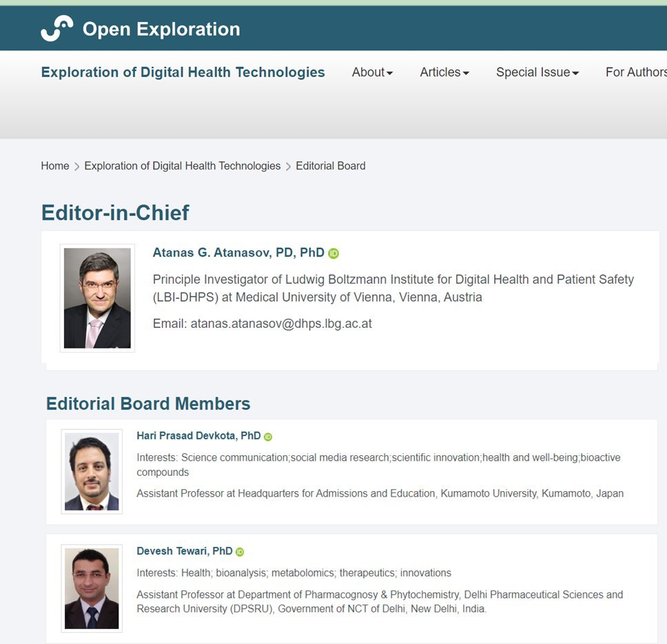The height and width of the screenshot is (644, 667).
Task: Click the email atanas.atanasov@dhps.lbg.ac.at
Action: coord(281,324)
